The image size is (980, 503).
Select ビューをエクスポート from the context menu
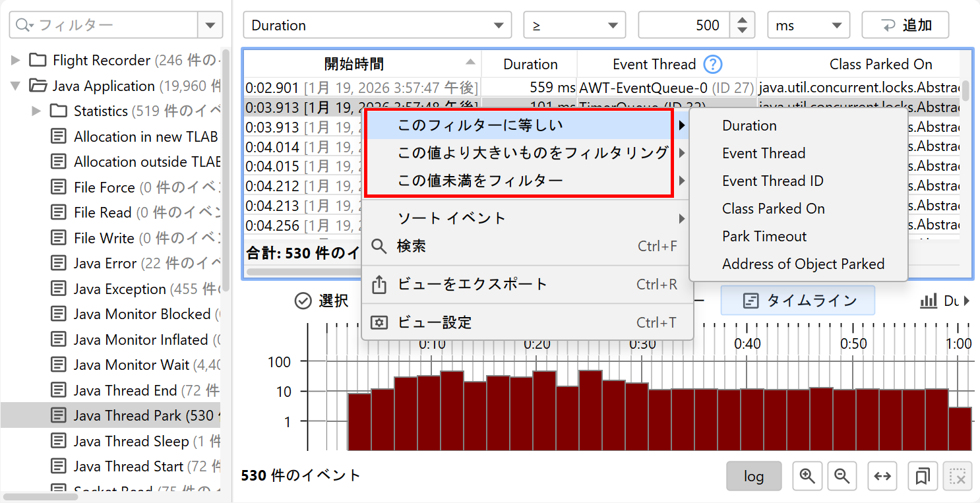point(472,285)
